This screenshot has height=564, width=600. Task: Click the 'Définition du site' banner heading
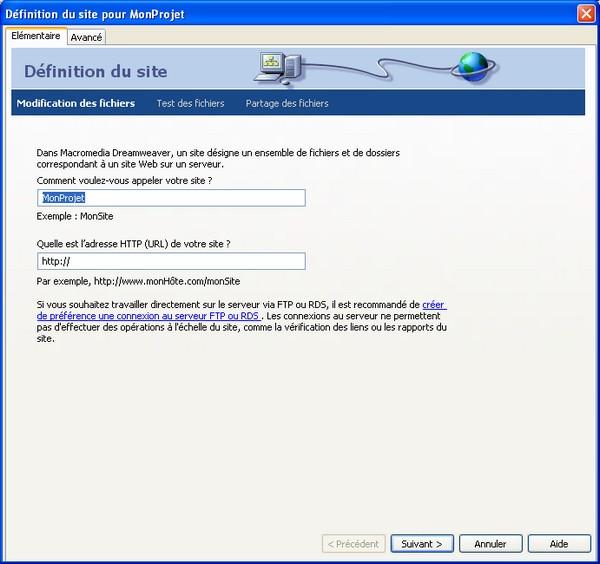tap(96, 72)
